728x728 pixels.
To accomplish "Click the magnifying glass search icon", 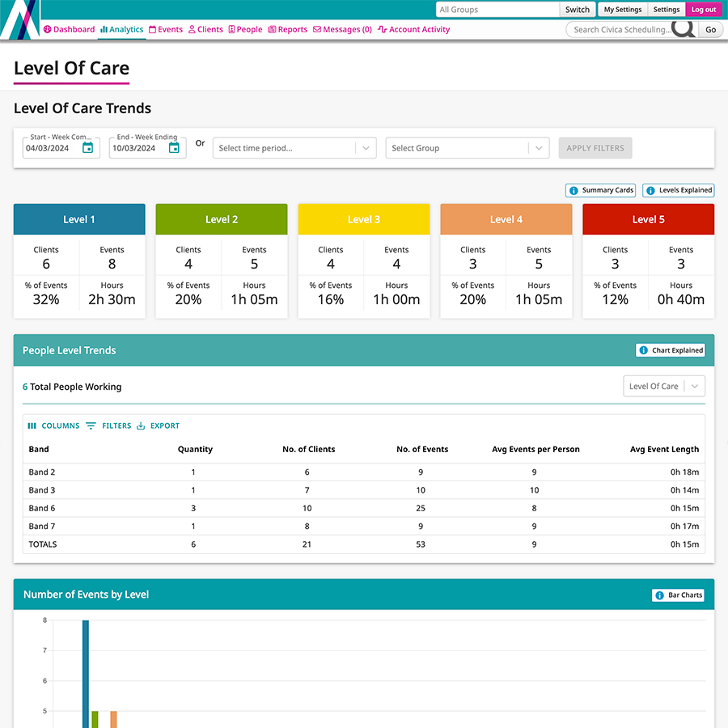I will click(683, 29).
